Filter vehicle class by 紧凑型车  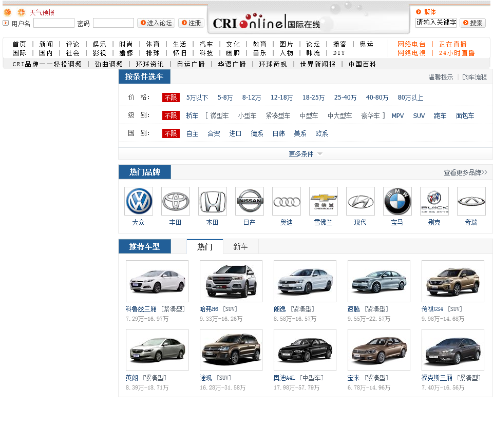coord(278,115)
